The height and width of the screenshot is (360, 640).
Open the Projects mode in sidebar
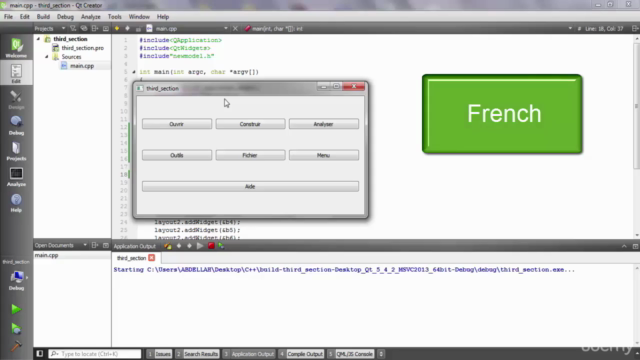(x=16, y=151)
